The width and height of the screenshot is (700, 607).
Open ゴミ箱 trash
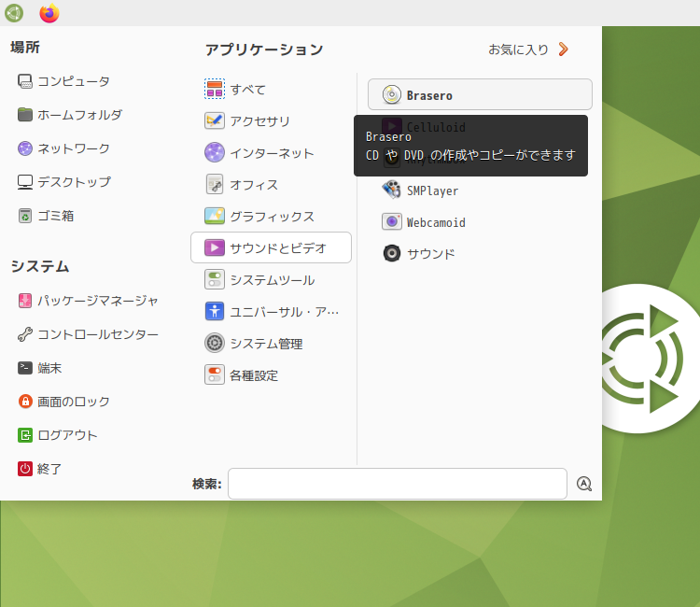point(46,216)
